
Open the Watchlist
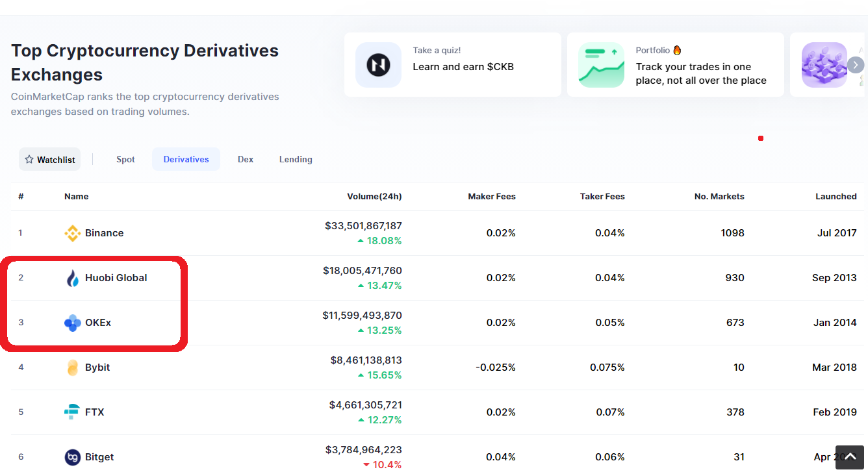click(49, 159)
